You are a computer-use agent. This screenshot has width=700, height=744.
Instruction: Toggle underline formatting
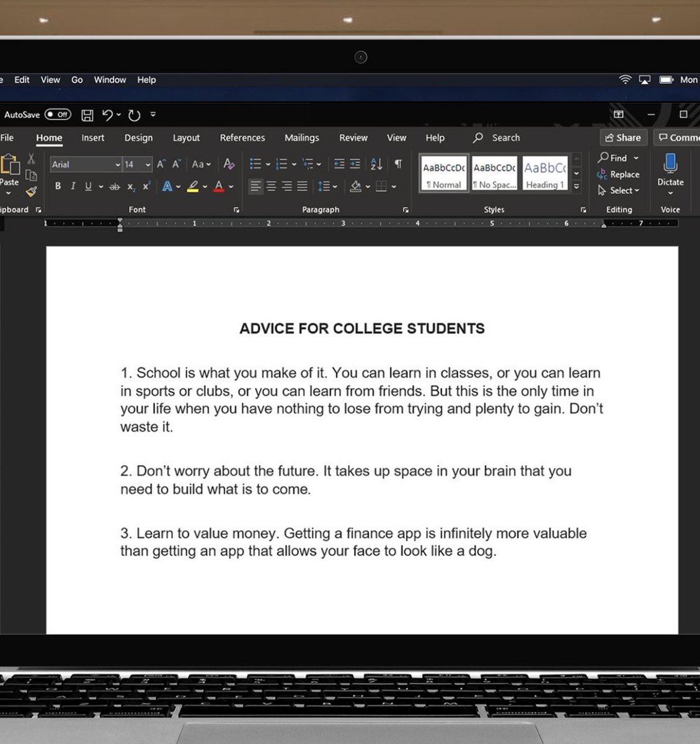(x=88, y=186)
